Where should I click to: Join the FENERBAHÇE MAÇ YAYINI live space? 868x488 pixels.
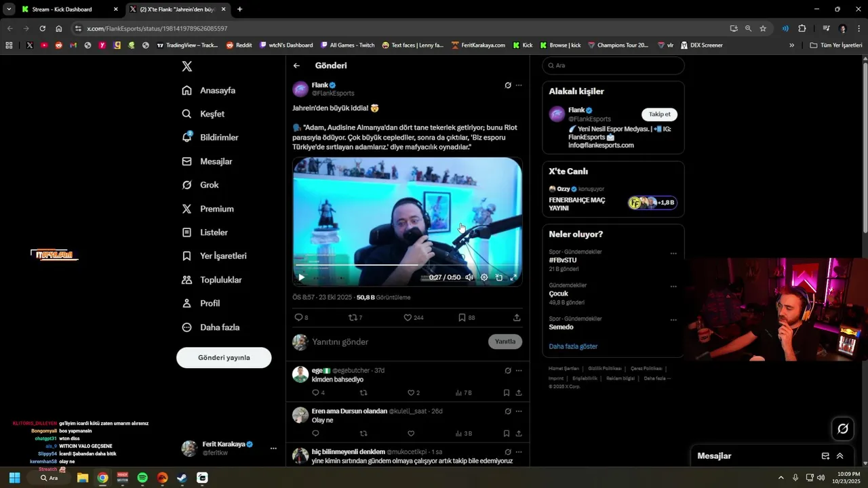click(x=613, y=200)
